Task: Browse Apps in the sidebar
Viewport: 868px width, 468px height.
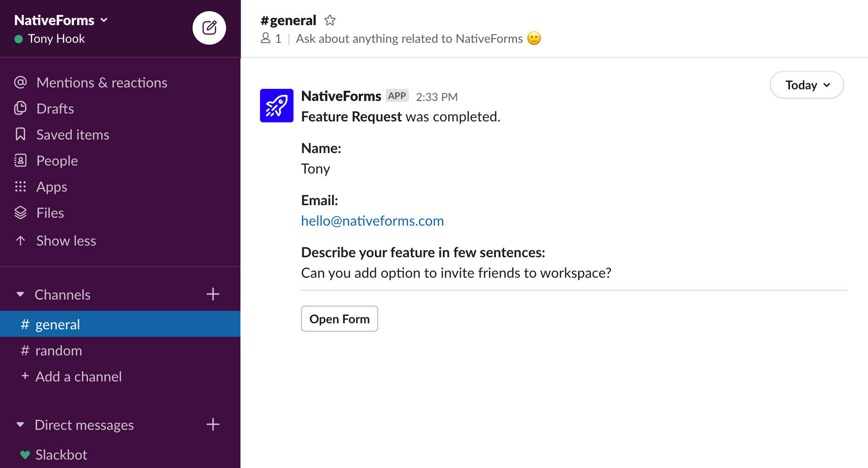Action: click(x=52, y=187)
